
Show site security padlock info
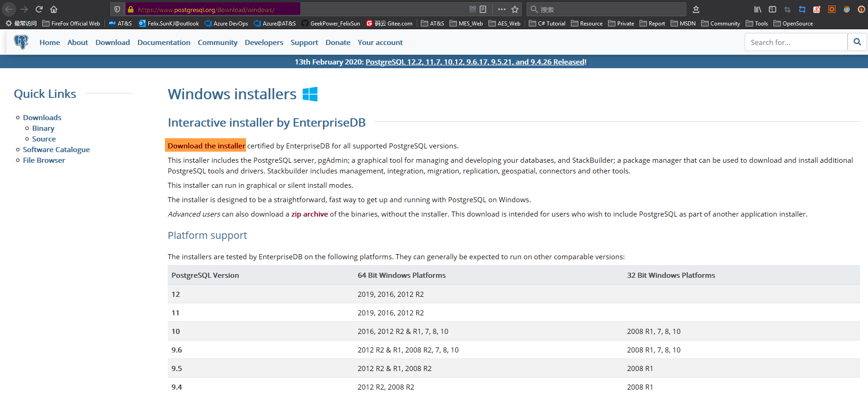[131, 9]
